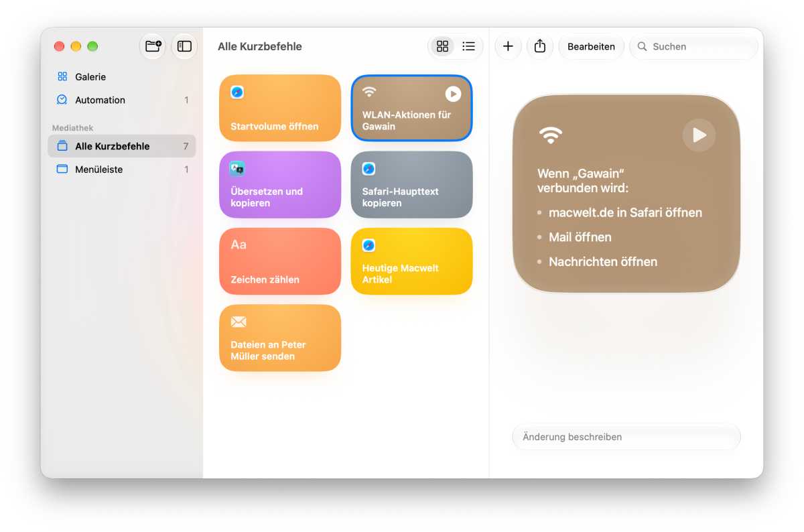Viewport: 804px width, 532px height.
Task: Click the Bearbeiten button
Action: 591,46
